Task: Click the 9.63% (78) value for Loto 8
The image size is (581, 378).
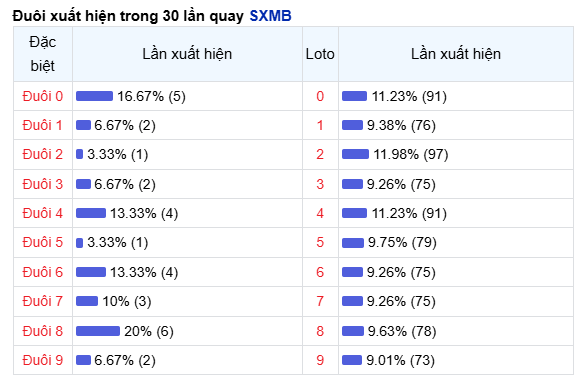Action: coord(402,331)
